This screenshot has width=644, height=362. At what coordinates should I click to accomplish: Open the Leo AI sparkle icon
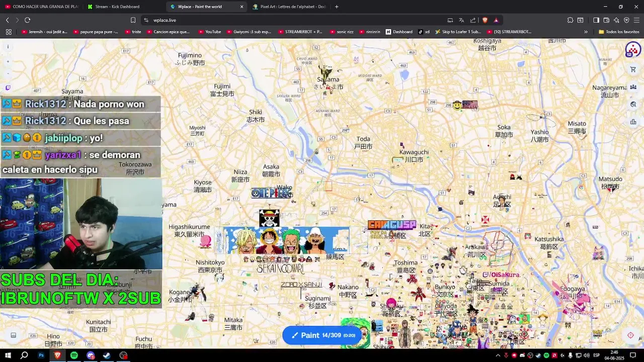point(616,20)
